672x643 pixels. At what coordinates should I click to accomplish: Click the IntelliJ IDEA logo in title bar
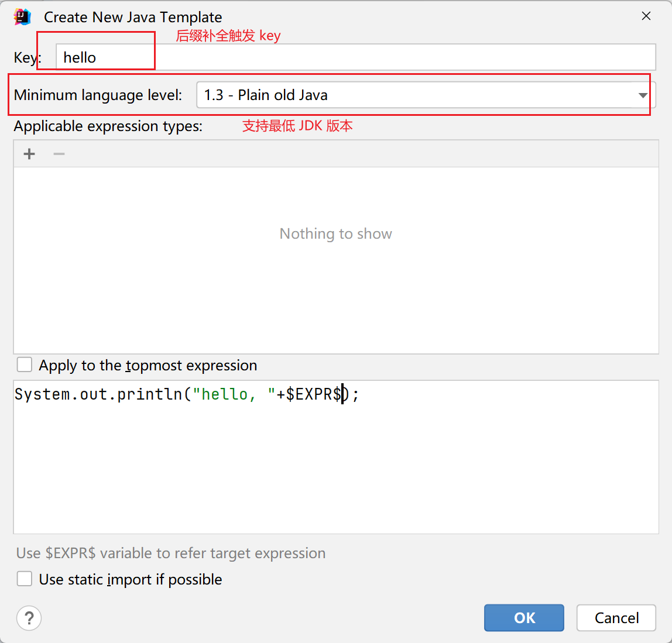pyautogui.click(x=22, y=17)
